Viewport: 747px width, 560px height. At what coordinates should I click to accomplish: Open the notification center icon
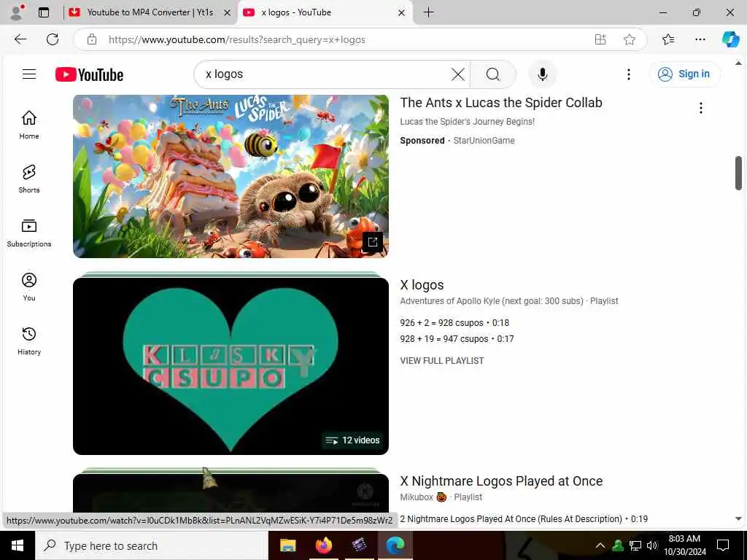click(x=723, y=545)
